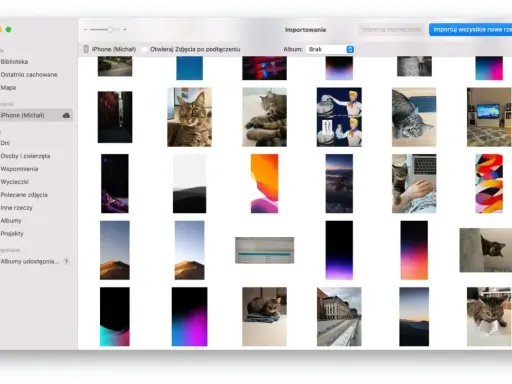The width and height of the screenshot is (512, 384).
Task: Click the badge '1' on Albumy udostępnia
Action: tap(66, 261)
